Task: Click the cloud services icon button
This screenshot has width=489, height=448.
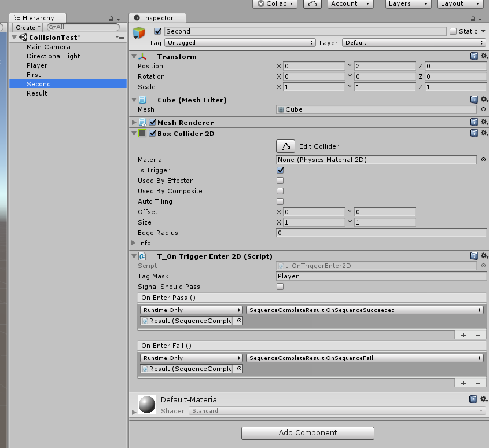Action: pos(312,3)
